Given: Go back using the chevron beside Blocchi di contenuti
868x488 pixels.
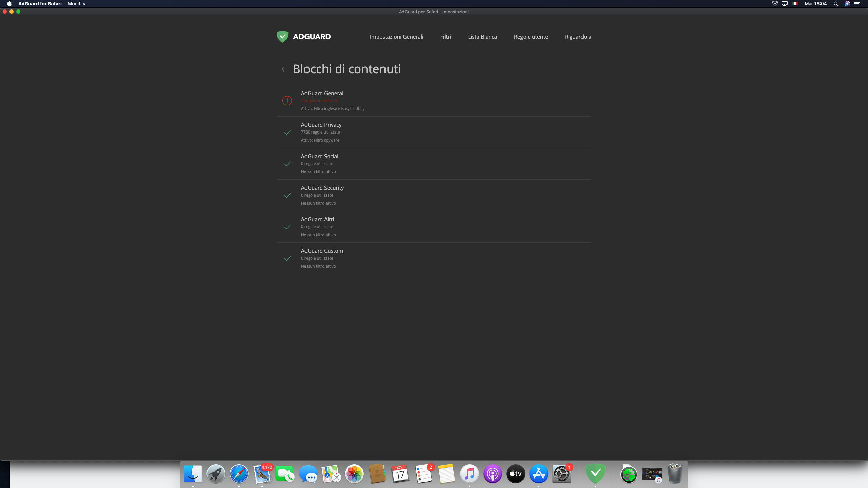Looking at the screenshot, I should click(283, 69).
